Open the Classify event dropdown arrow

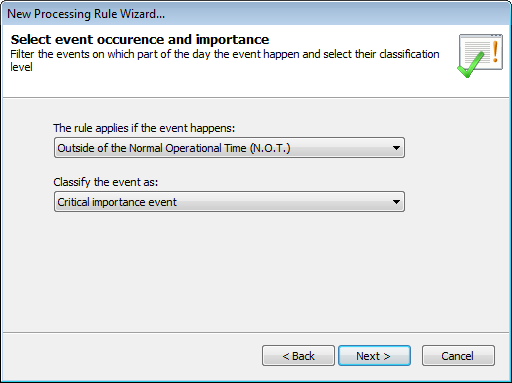(x=396, y=202)
